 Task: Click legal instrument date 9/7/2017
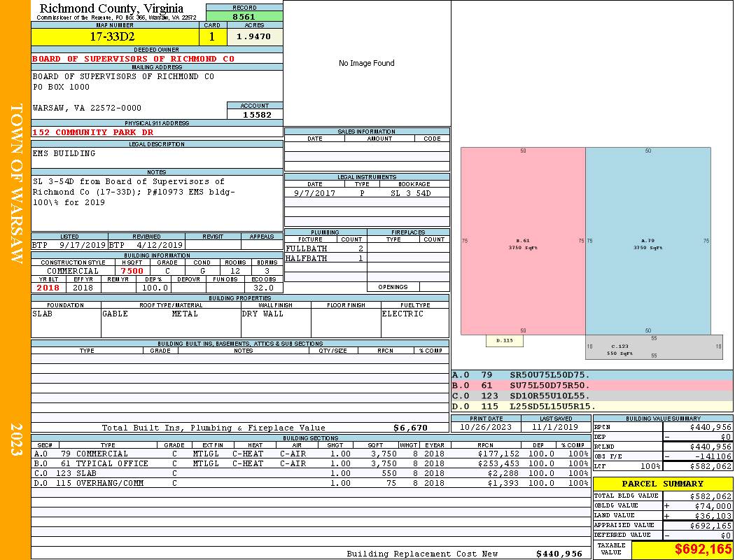pos(314,193)
